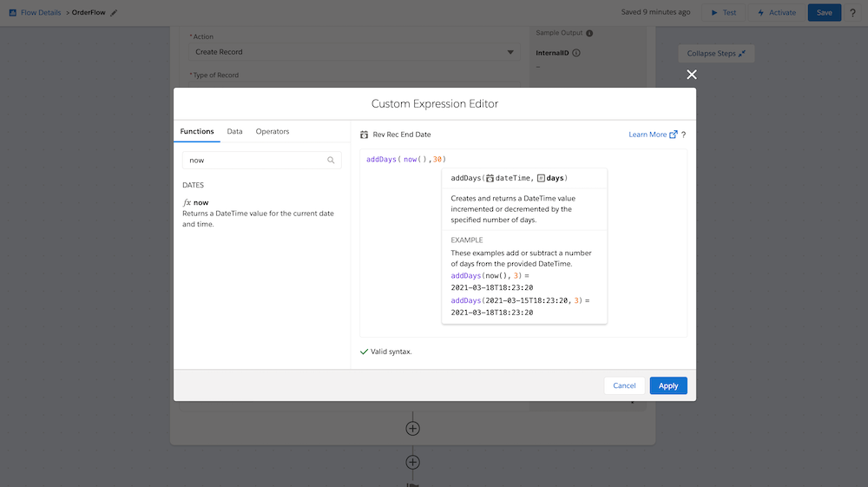Click the 'Custom Expression Editor' title
The height and width of the screenshot is (487, 868).
point(435,103)
